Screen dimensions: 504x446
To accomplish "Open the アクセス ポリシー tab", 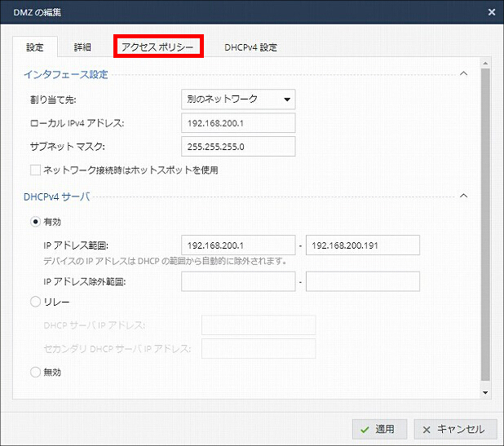I will [x=158, y=47].
